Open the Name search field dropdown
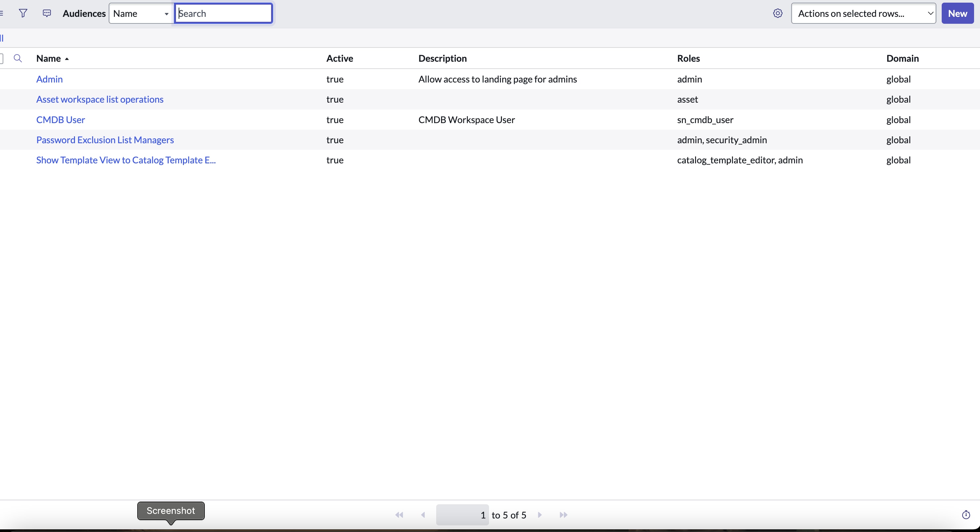Image resolution: width=980 pixels, height=532 pixels. tap(141, 13)
